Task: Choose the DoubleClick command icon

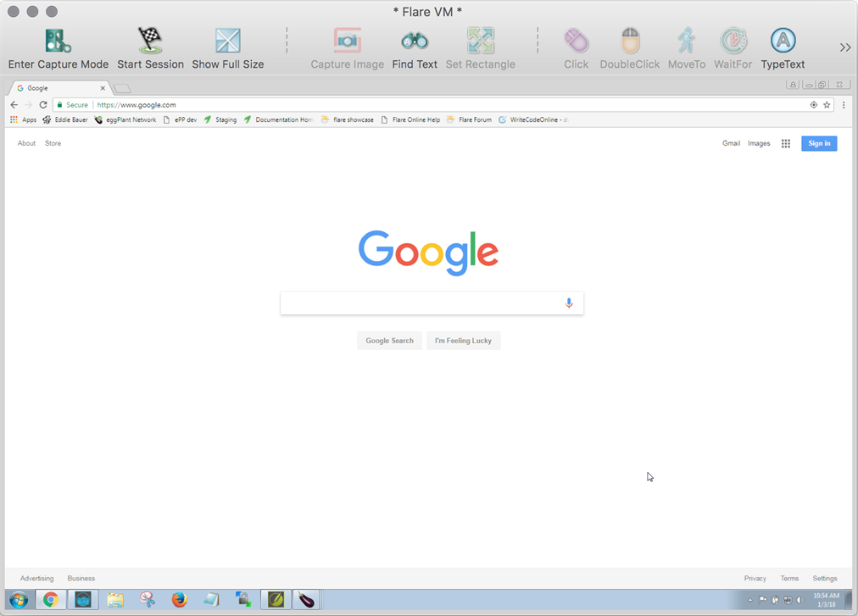Action: pyautogui.click(x=630, y=41)
